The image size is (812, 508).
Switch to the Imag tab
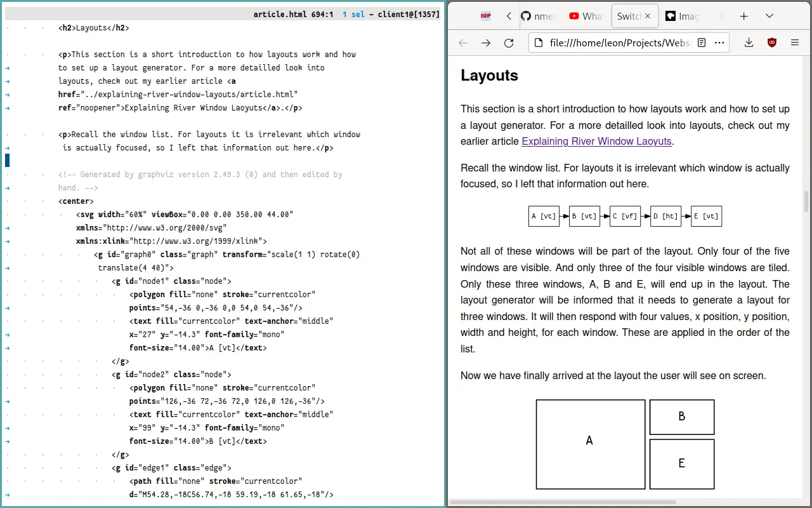pos(683,17)
